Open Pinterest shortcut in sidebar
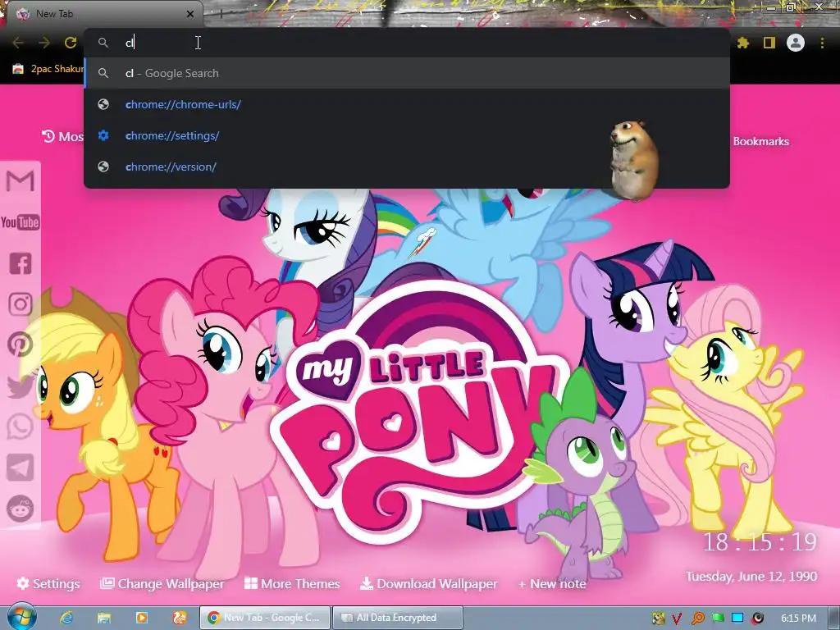The height and width of the screenshot is (630, 840). [x=21, y=345]
